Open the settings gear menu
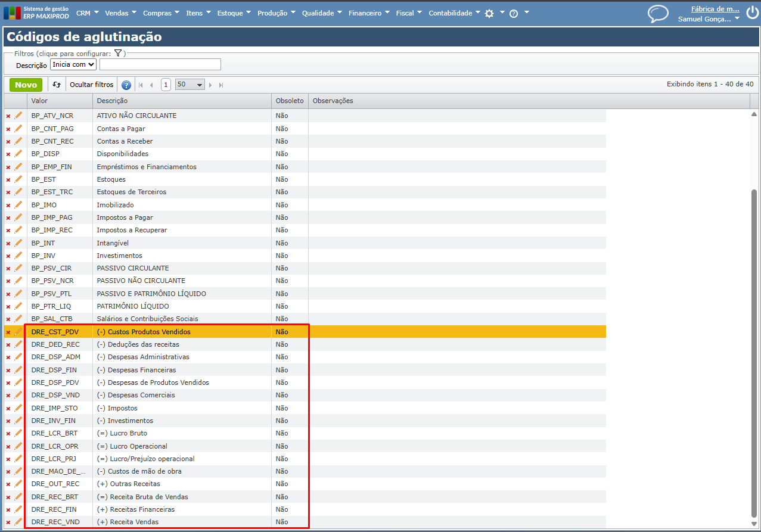The image size is (761, 532). pos(489,13)
